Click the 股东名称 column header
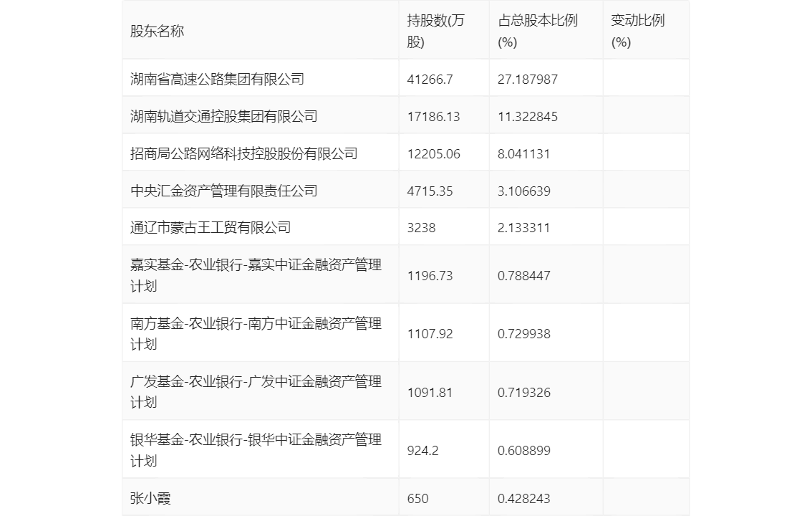Image resolution: width=812 pixels, height=516 pixels. tap(157, 31)
